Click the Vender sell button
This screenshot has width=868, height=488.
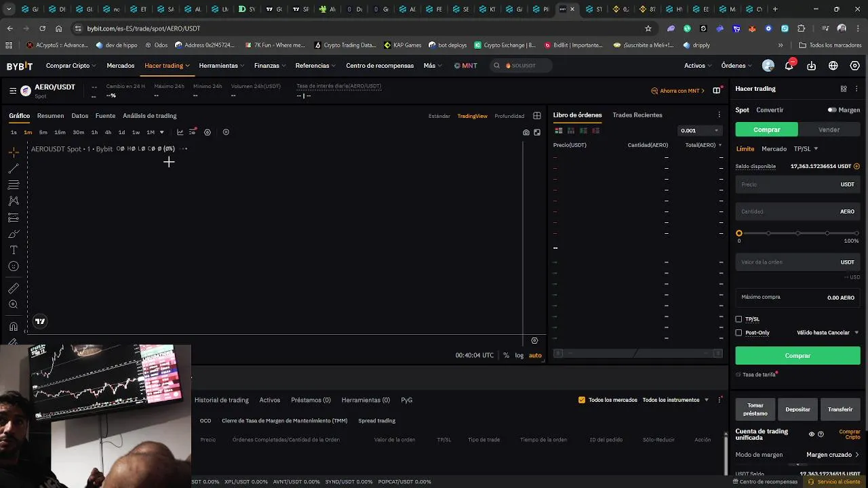[x=829, y=129]
